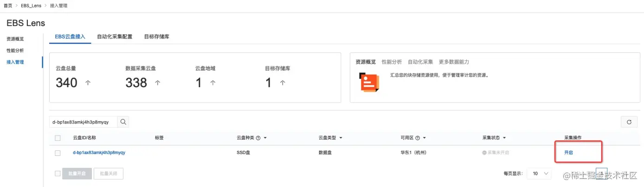Click the 数据盘 cell
The width and height of the screenshot is (644, 187).
coord(325,153)
